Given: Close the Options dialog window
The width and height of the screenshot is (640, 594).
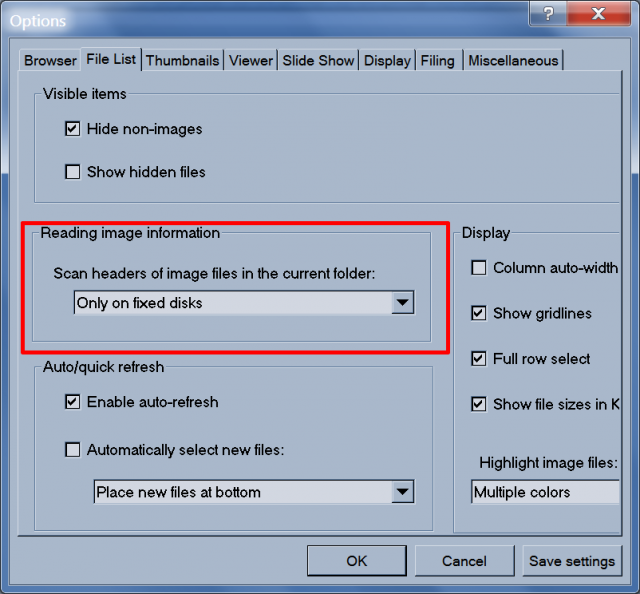Looking at the screenshot, I should [598, 14].
